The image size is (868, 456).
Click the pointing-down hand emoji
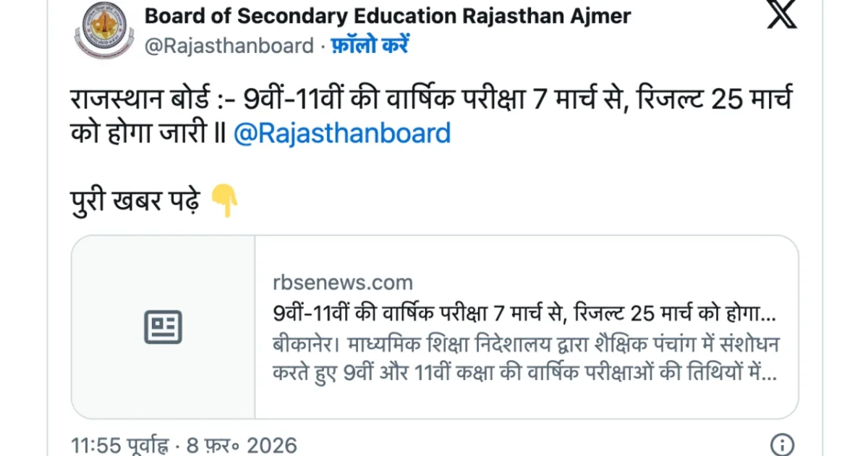coord(224,200)
